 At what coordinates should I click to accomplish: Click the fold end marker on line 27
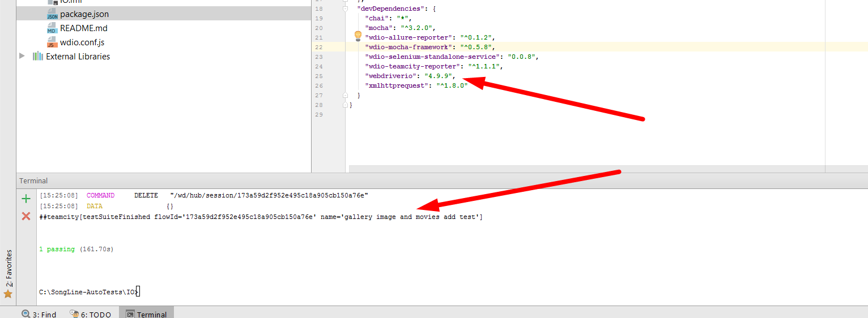[x=345, y=95]
